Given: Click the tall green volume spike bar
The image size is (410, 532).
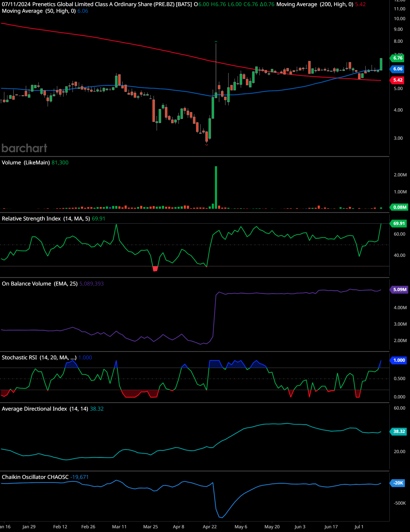Looking at the screenshot, I should tap(216, 187).
